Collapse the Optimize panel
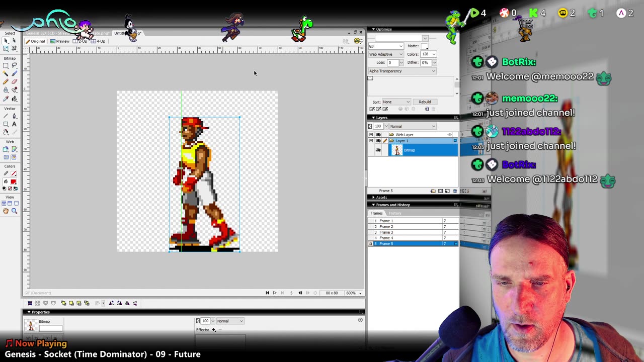Screen dimensions: 644x362 373,29
